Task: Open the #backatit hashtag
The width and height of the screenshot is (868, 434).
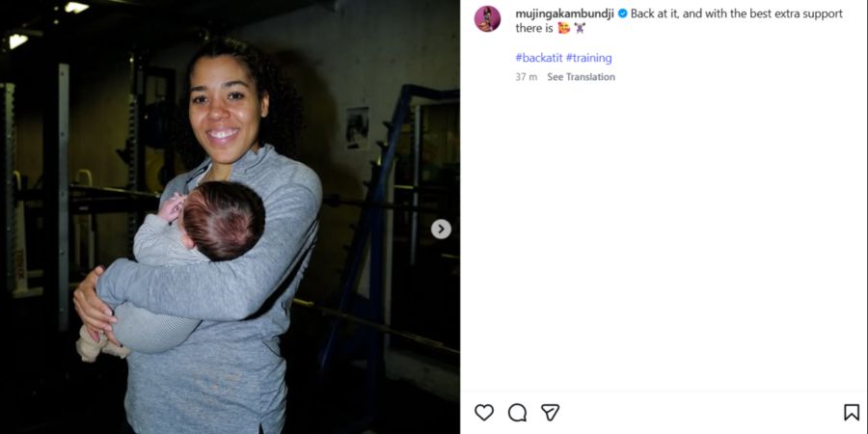Action: tap(538, 58)
